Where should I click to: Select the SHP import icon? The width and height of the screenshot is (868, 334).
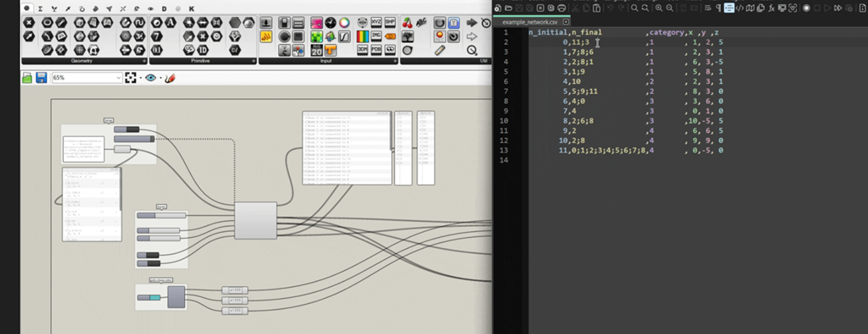(x=390, y=22)
